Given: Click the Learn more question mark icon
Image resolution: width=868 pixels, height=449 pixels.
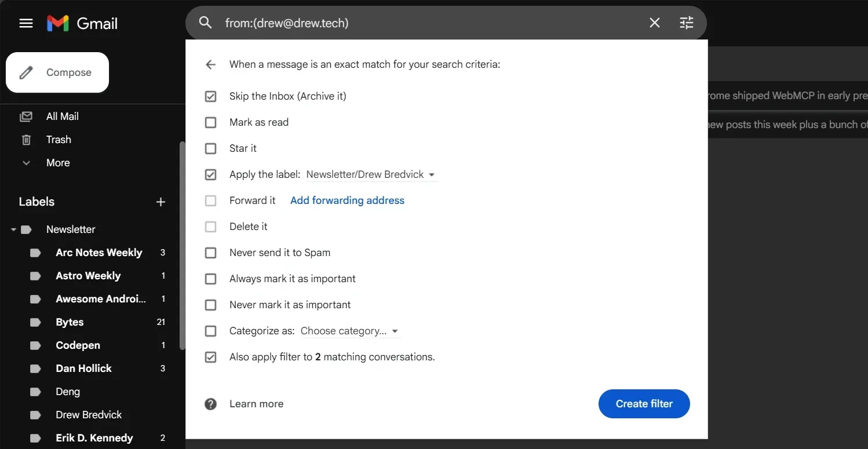Looking at the screenshot, I should coord(210,404).
